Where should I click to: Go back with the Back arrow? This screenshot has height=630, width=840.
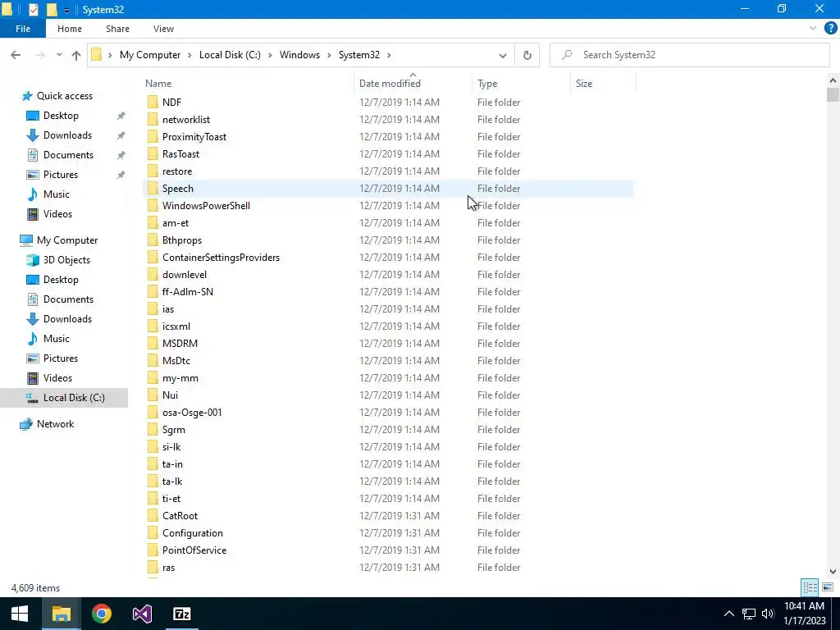point(16,55)
